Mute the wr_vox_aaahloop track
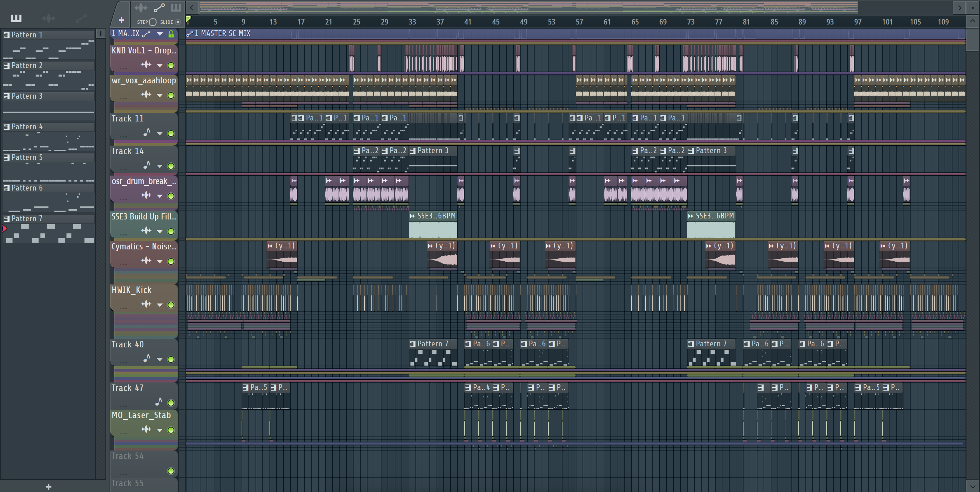This screenshot has width=980, height=492. 171,96
